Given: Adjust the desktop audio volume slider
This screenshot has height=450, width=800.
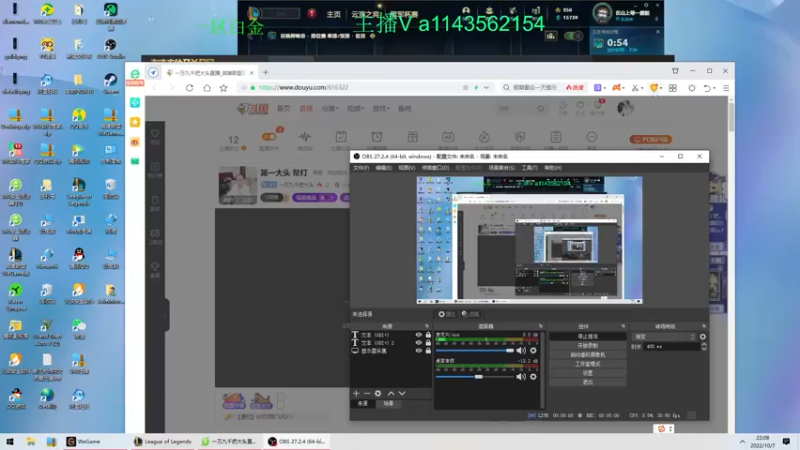Looking at the screenshot, I should [474, 377].
